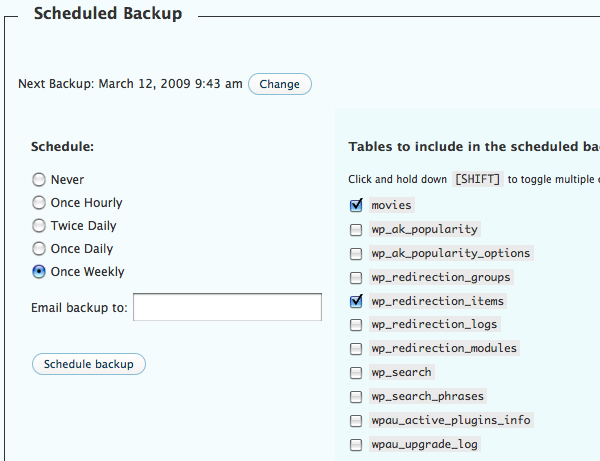Include wp_redirection_logs table in backup
The height and width of the screenshot is (461, 600).
tap(356, 325)
